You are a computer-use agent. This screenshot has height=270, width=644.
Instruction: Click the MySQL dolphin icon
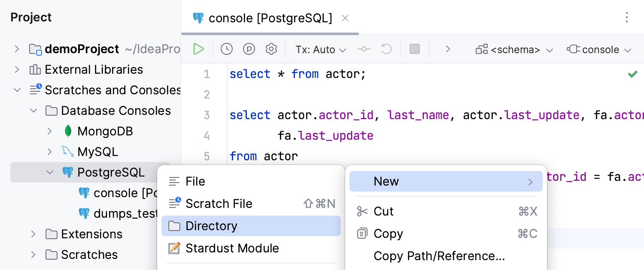pyautogui.click(x=68, y=152)
